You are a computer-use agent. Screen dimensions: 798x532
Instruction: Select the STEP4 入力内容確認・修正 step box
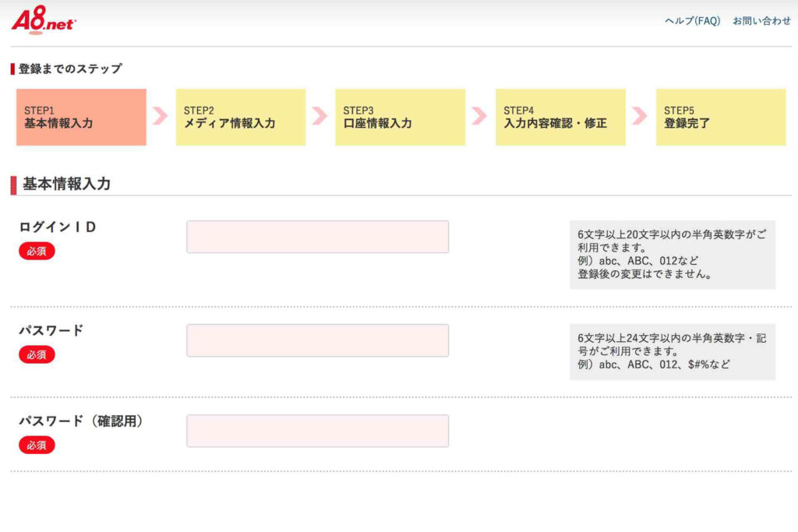560,117
